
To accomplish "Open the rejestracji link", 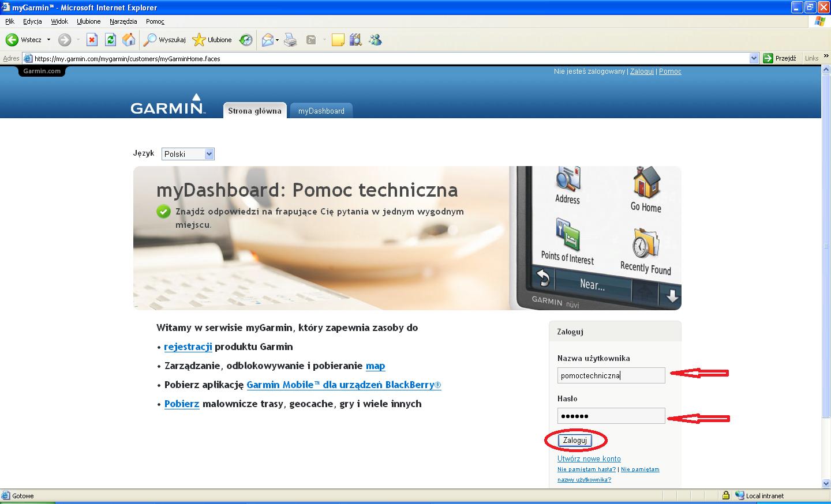I will click(x=188, y=347).
